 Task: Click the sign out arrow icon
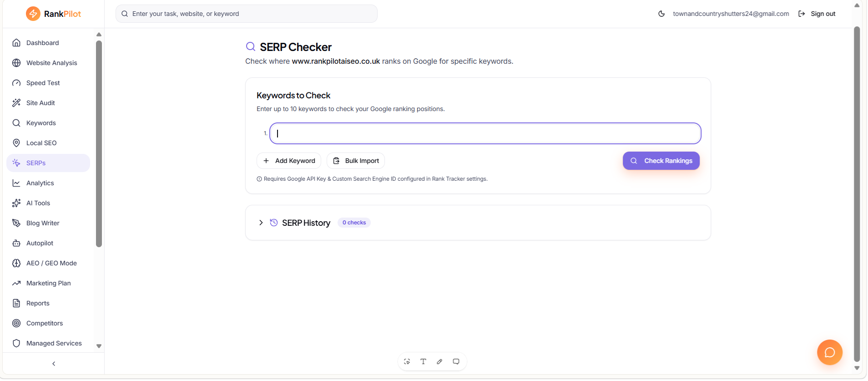click(802, 14)
